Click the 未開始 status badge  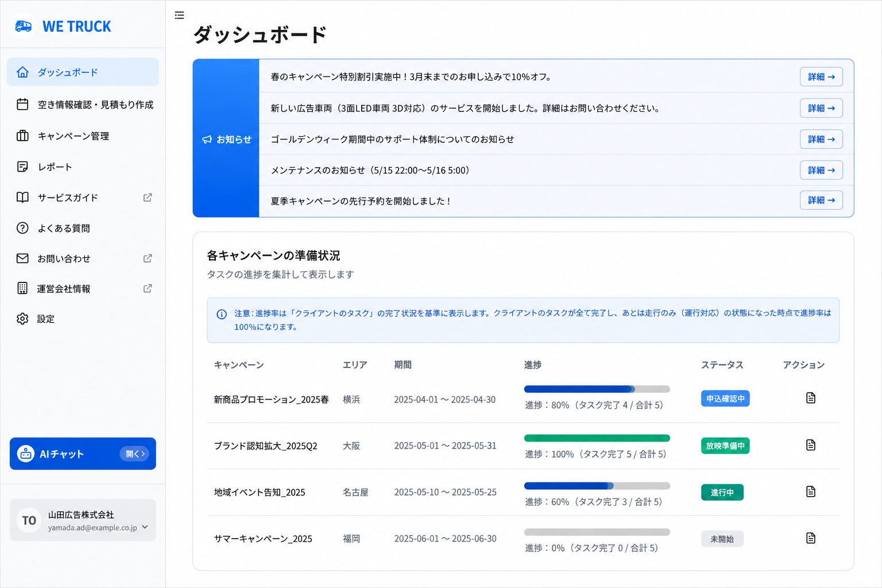point(722,539)
